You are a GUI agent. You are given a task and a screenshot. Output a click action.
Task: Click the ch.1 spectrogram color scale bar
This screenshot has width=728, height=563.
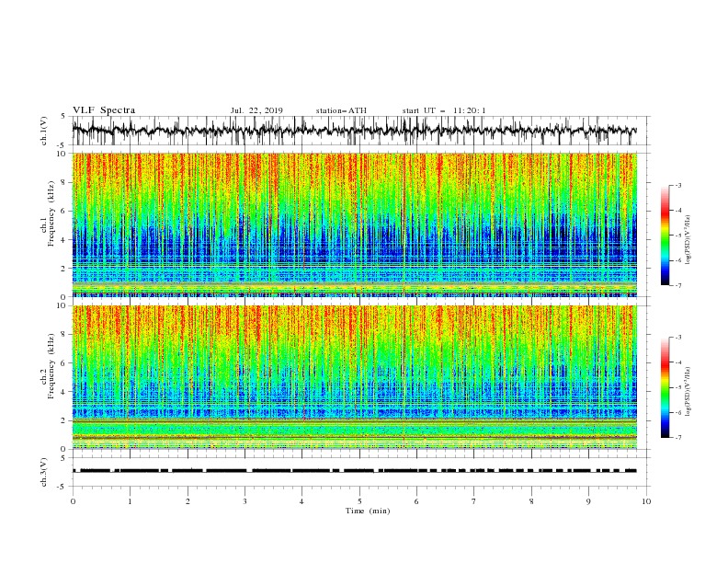pyautogui.click(x=665, y=236)
